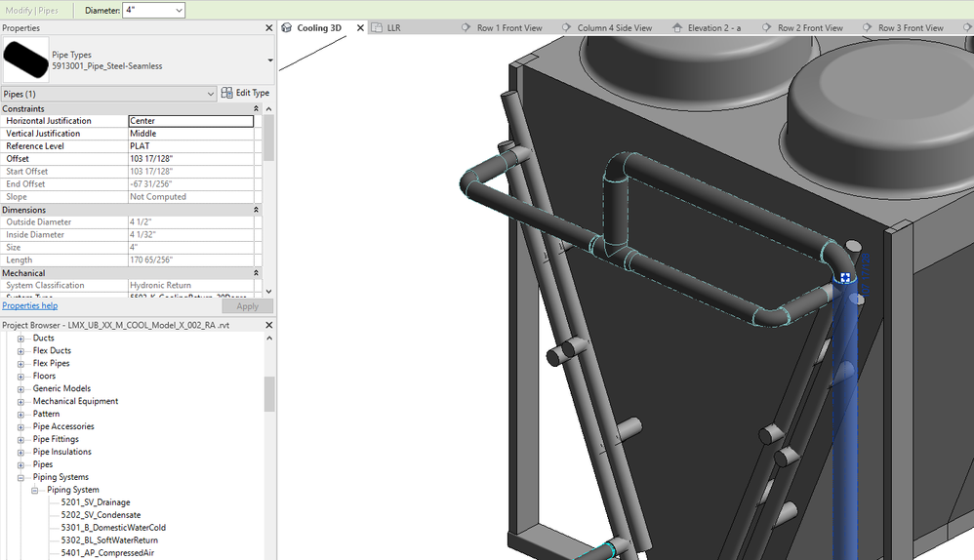Select 5302_BL_SoftWaterReturn piping system
974x560 pixels.
(x=109, y=540)
